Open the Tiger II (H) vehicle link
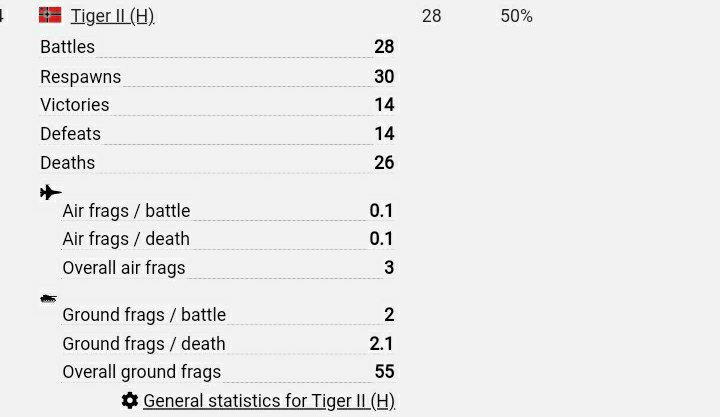The height and width of the screenshot is (417, 720). [x=112, y=16]
